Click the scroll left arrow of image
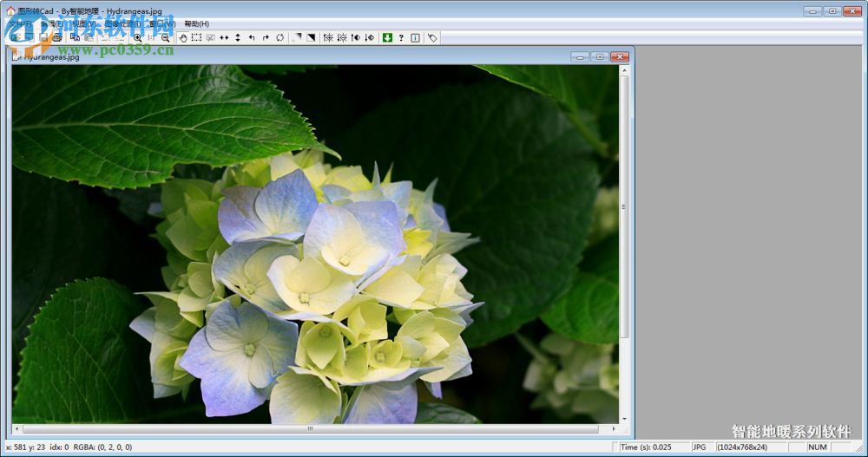This screenshot has height=457, width=868. click(x=16, y=428)
